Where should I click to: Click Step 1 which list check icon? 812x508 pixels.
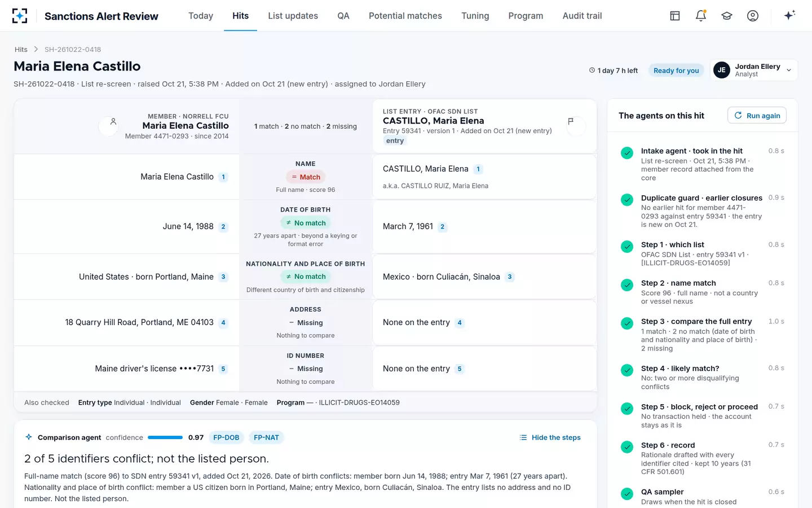627,246
